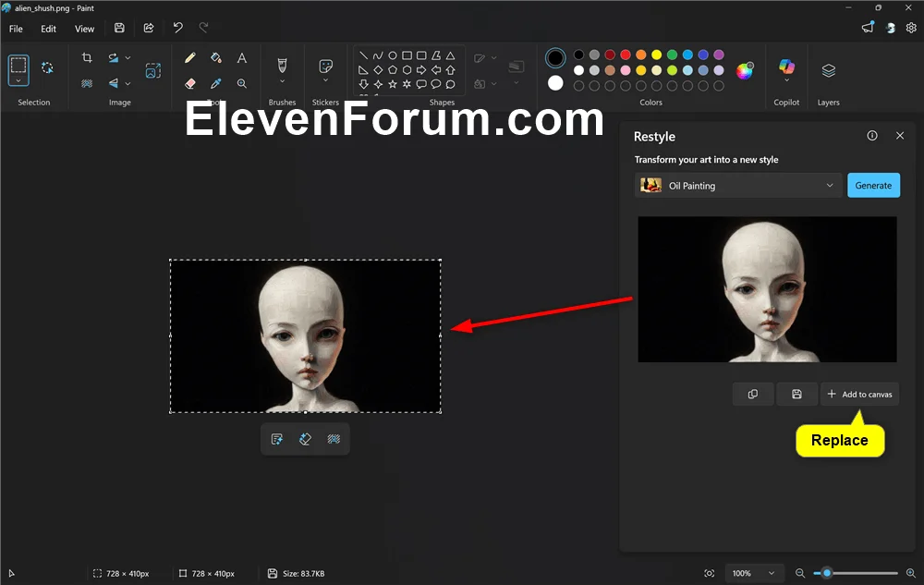This screenshot has width=924, height=585.
Task: Expand the Rotate options arrow
Action: [128, 57]
